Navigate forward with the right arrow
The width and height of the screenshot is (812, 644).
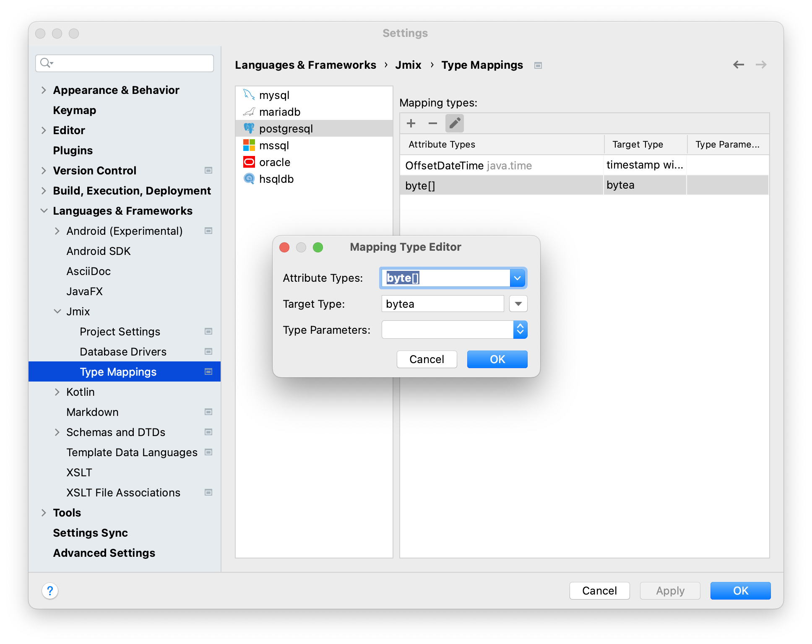click(x=761, y=65)
